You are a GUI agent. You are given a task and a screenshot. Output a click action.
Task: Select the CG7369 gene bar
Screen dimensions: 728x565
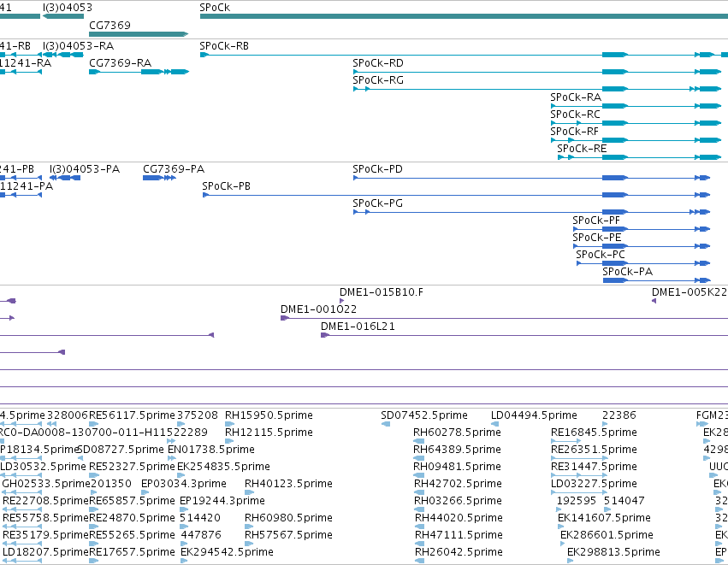[139, 34]
